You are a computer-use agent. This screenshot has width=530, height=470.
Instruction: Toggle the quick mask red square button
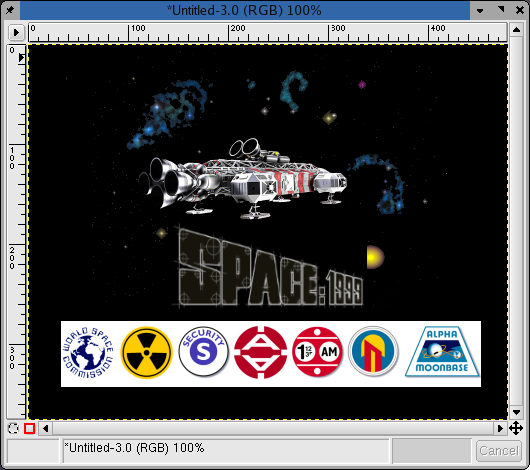(x=29, y=429)
